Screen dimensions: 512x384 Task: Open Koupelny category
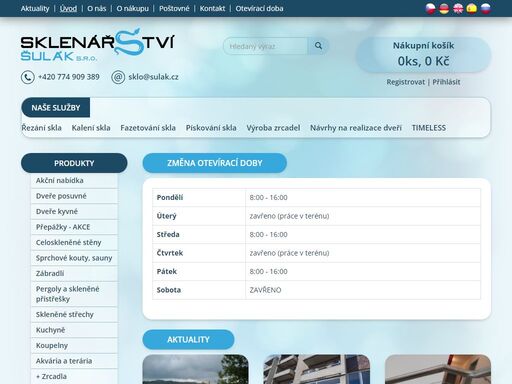coord(74,346)
